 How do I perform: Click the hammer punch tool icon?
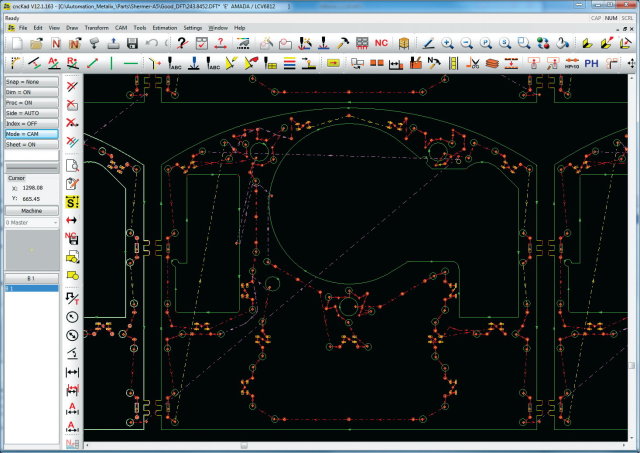click(341, 43)
